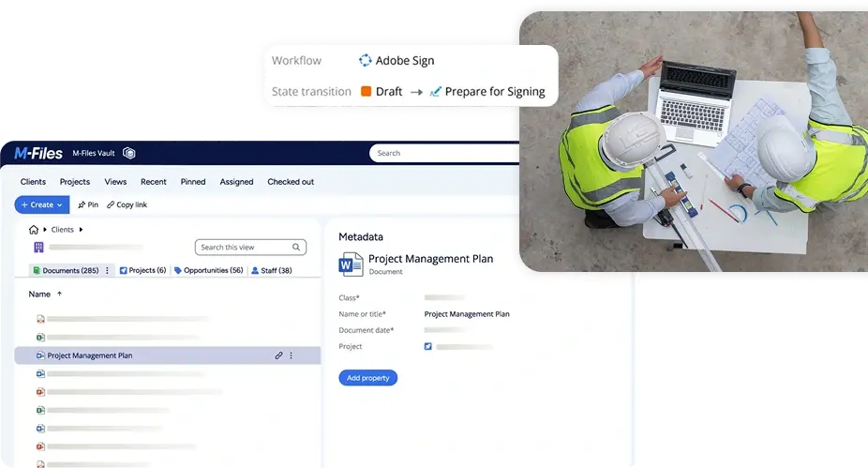Click the construction workers photo
This screenshot has height=468, width=868.
point(694,142)
